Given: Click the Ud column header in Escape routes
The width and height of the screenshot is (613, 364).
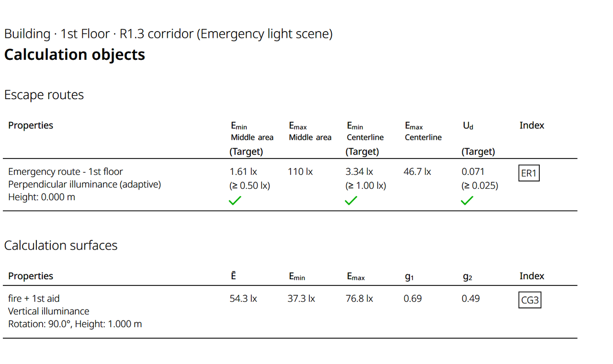Looking at the screenshot, I should (467, 126).
